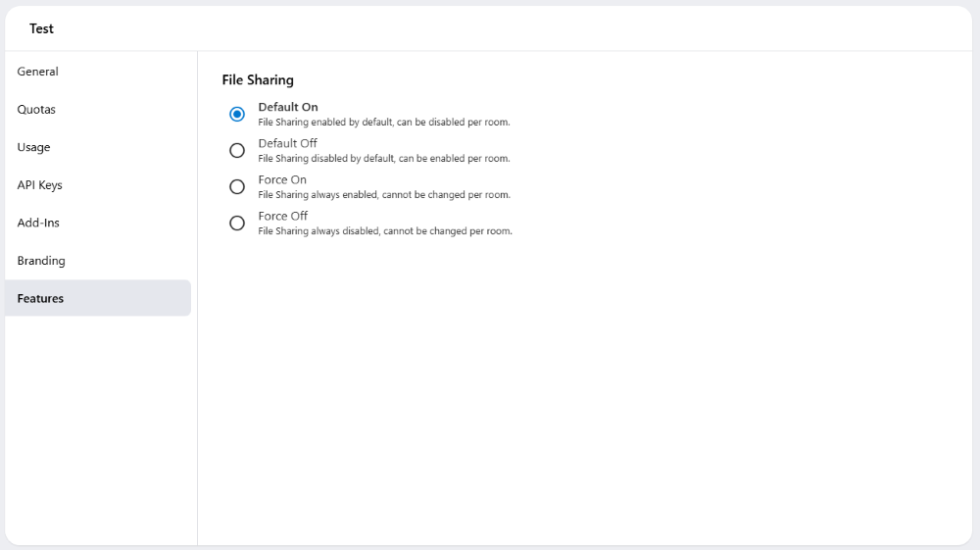
Task: Open the Branding tab
Action: click(98, 261)
